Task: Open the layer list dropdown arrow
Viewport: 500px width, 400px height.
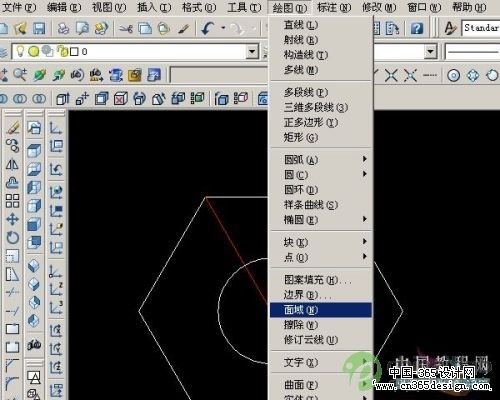Action: pyautogui.click(x=252, y=52)
